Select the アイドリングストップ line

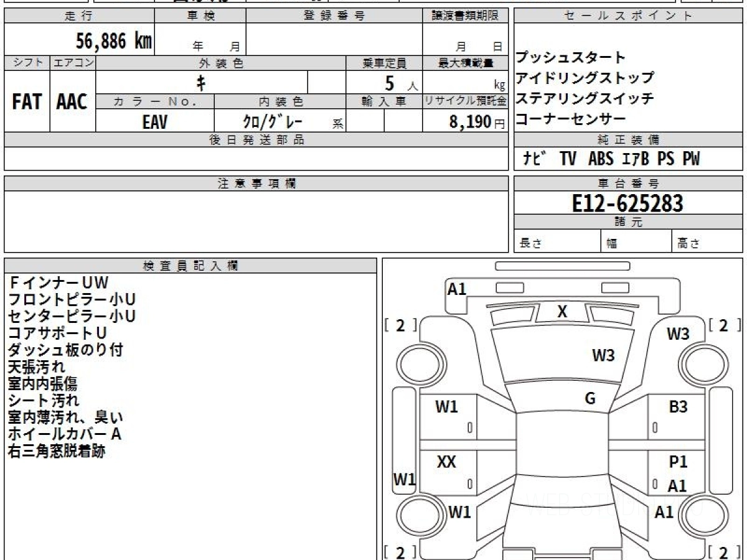point(585,78)
